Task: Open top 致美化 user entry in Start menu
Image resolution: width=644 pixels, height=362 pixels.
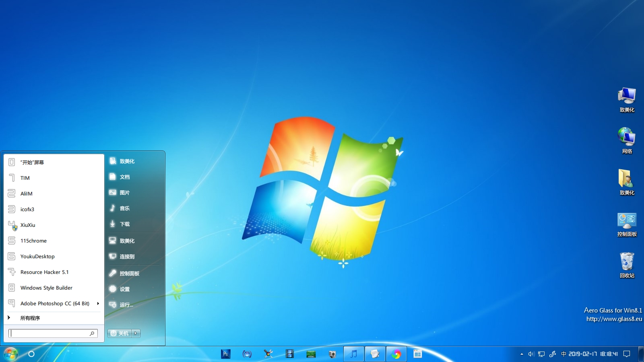Action: click(x=135, y=161)
